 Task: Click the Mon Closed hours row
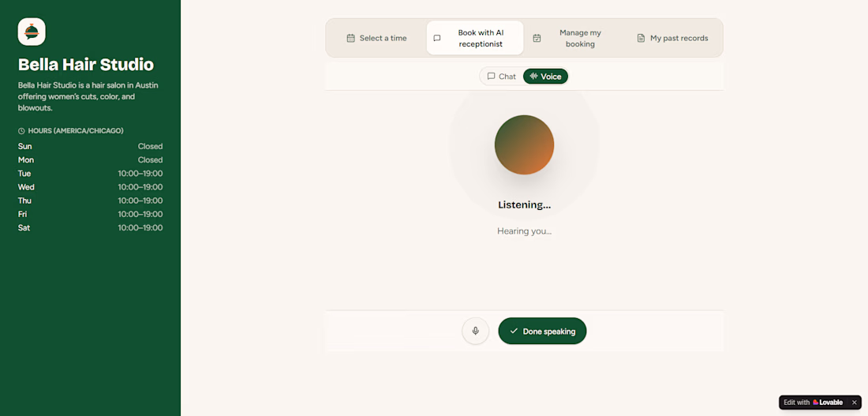pos(90,160)
